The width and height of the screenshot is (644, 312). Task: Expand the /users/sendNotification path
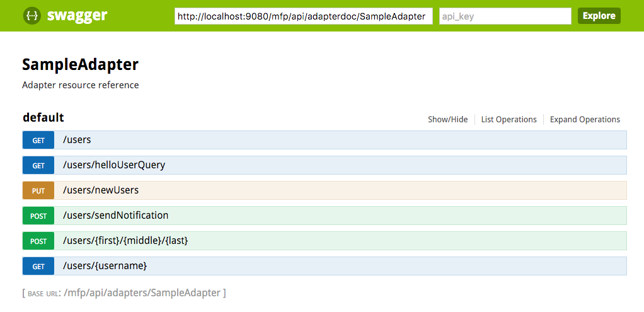pyautogui.click(x=115, y=216)
